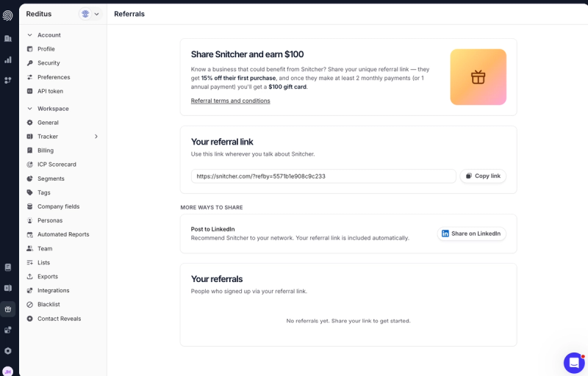The width and height of the screenshot is (588, 376).
Task: Open the analytics bar chart icon
Action: coord(7,60)
